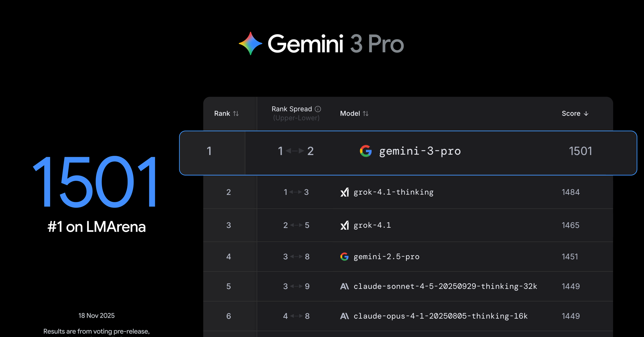Click the Upper-Lower header label
The height and width of the screenshot is (337, 644).
pyautogui.click(x=296, y=118)
